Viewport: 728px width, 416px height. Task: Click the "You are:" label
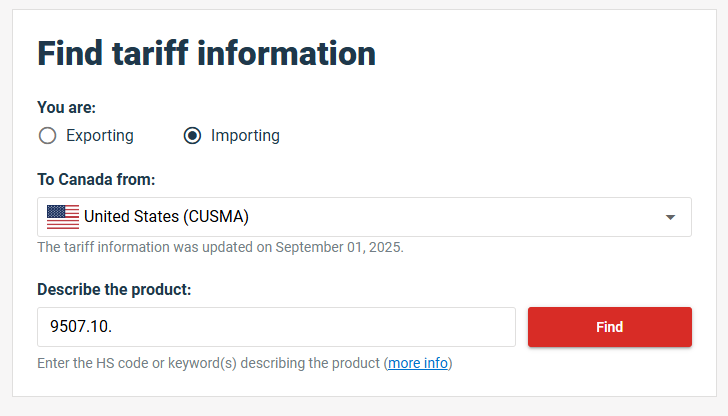click(x=66, y=107)
